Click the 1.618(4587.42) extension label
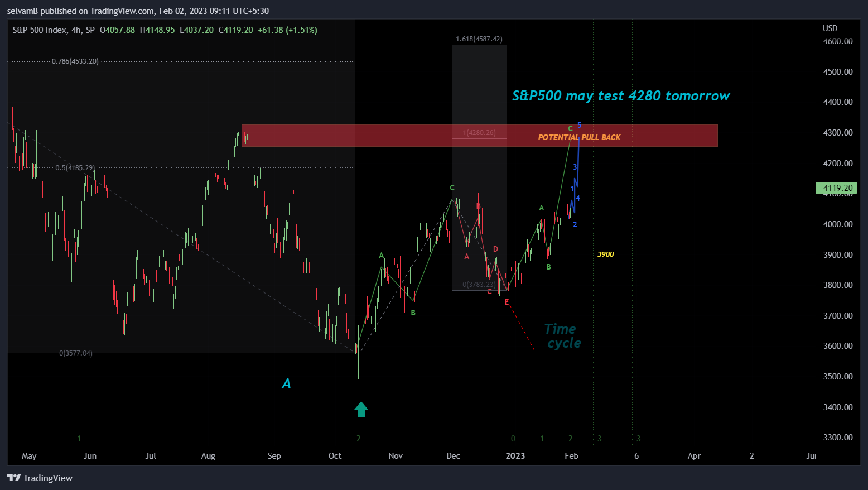 point(479,39)
